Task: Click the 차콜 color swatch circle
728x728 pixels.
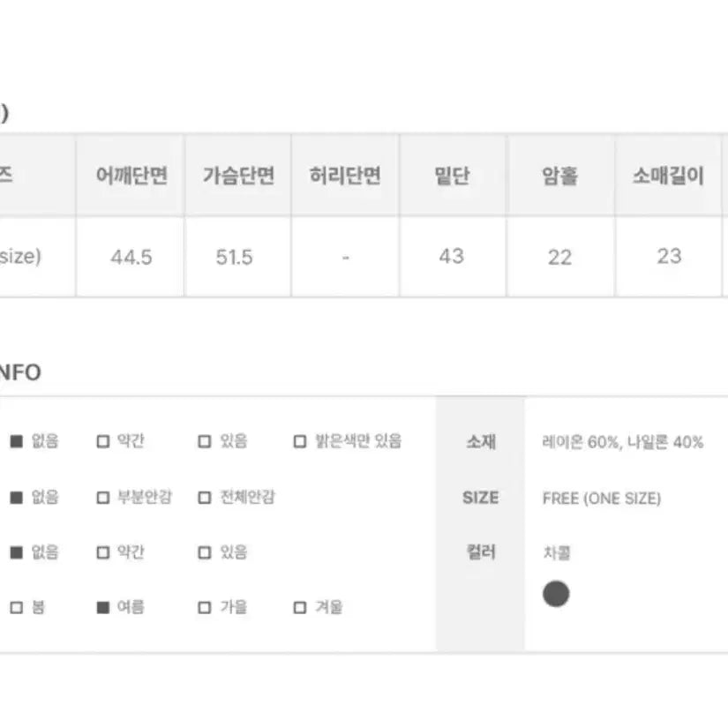Action: [556, 594]
